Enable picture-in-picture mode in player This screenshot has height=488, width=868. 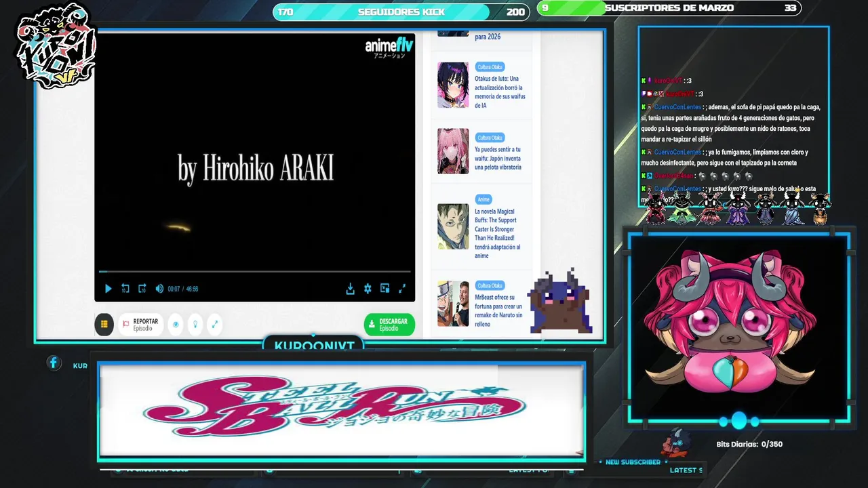[384, 289]
